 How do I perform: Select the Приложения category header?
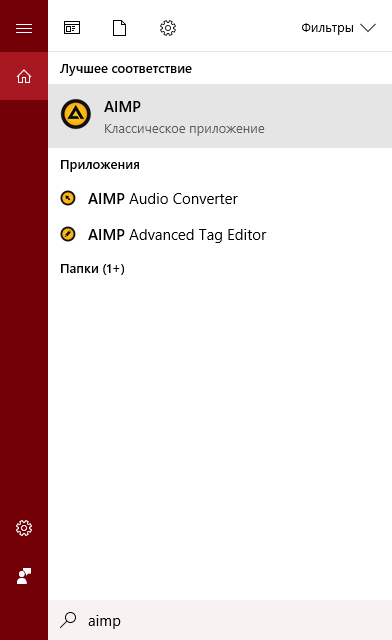click(100, 165)
